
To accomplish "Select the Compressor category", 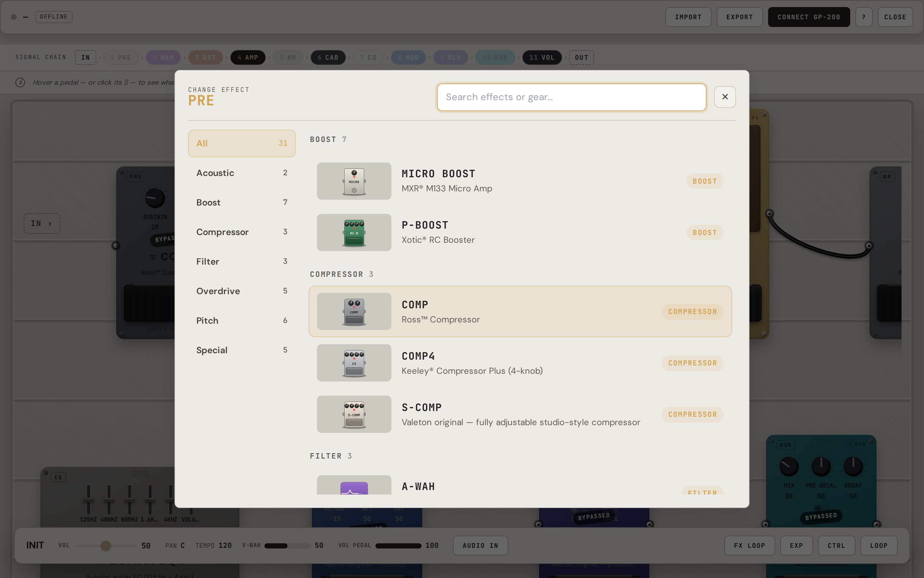I will click(242, 232).
